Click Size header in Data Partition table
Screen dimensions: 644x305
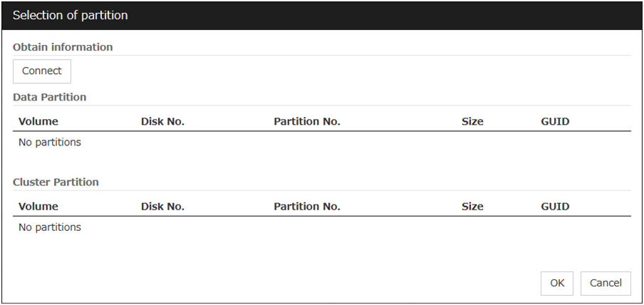[x=472, y=121]
